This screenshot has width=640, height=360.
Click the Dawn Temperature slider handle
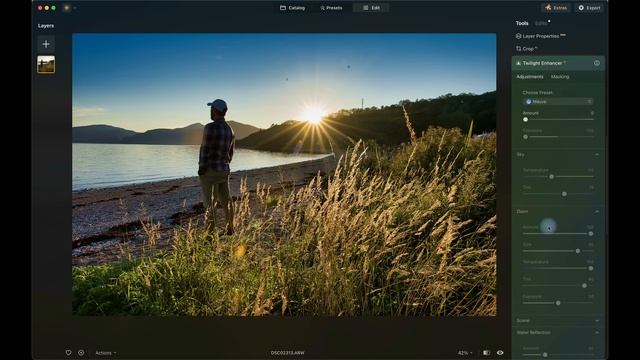(591, 269)
